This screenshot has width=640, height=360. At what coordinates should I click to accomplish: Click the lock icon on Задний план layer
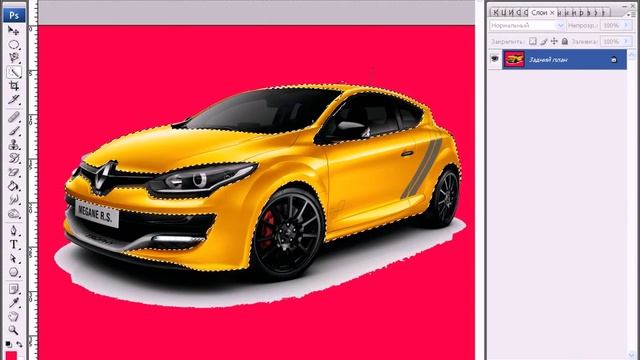613,60
